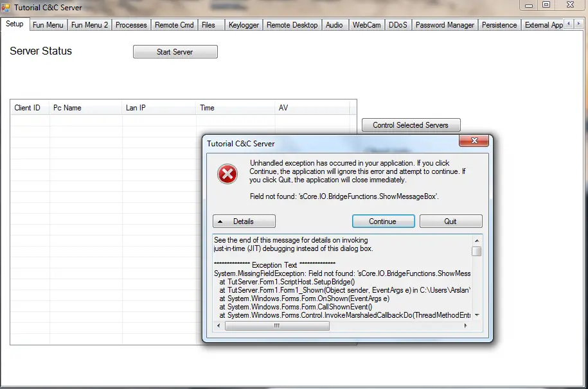Open the External App tab

pos(542,25)
